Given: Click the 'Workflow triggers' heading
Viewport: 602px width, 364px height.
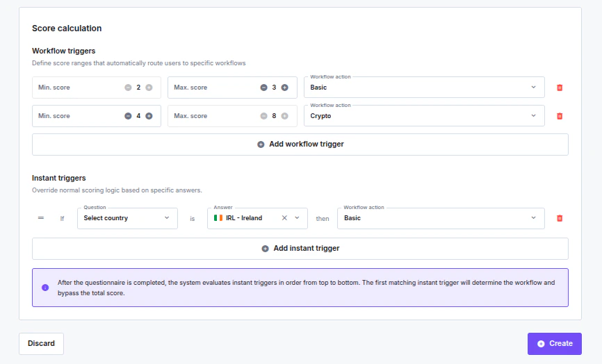Looking at the screenshot, I should 64,51.
